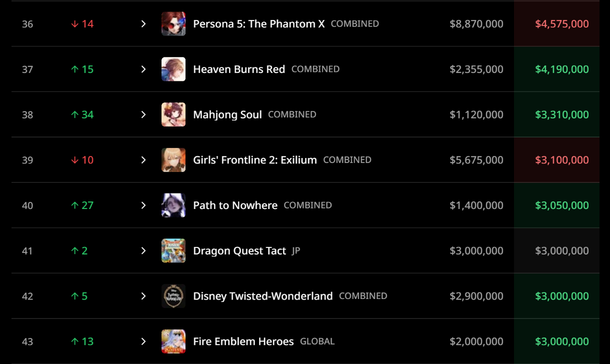Expand the Persona 5: The Phantom X row chevron
The width and height of the screenshot is (610, 364).
tap(143, 24)
